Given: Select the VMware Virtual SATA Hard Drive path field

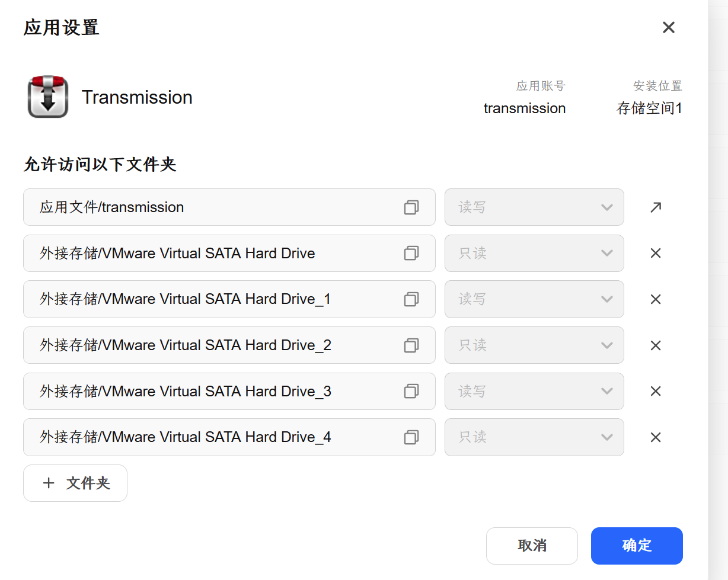Looking at the screenshot, I should (x=229, y=253).
